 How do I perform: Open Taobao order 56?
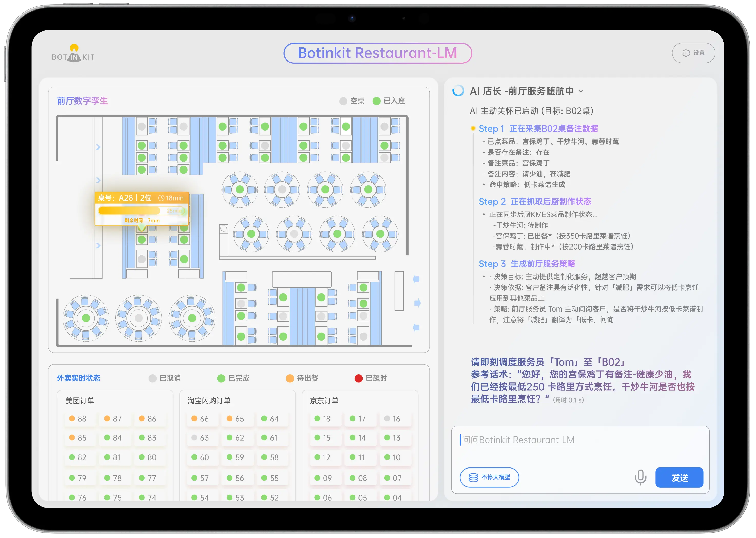coord(238,478)
